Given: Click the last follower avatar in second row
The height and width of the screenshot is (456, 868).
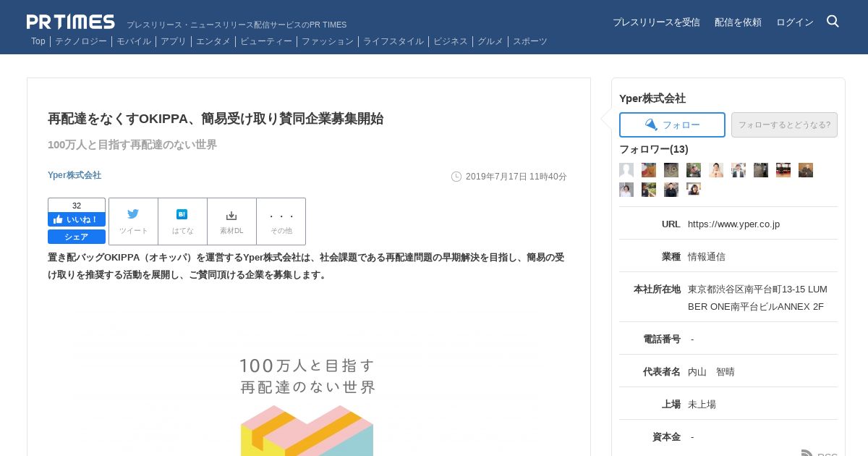Looking at the screenshot, I should [694, 190].
